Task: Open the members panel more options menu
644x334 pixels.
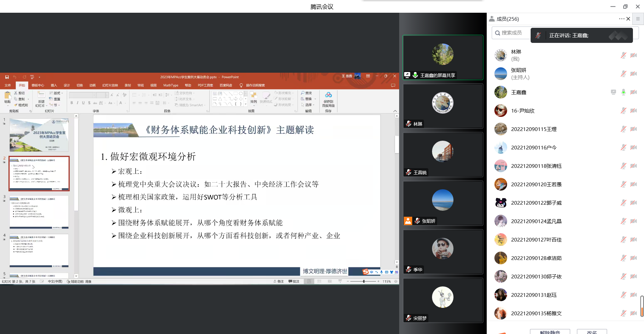Action: [x=621, y=19]
